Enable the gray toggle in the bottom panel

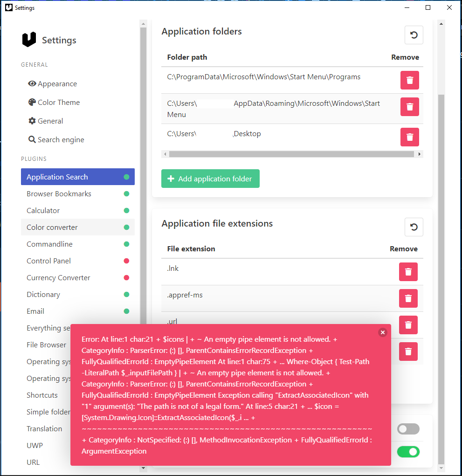coord(408,429)
